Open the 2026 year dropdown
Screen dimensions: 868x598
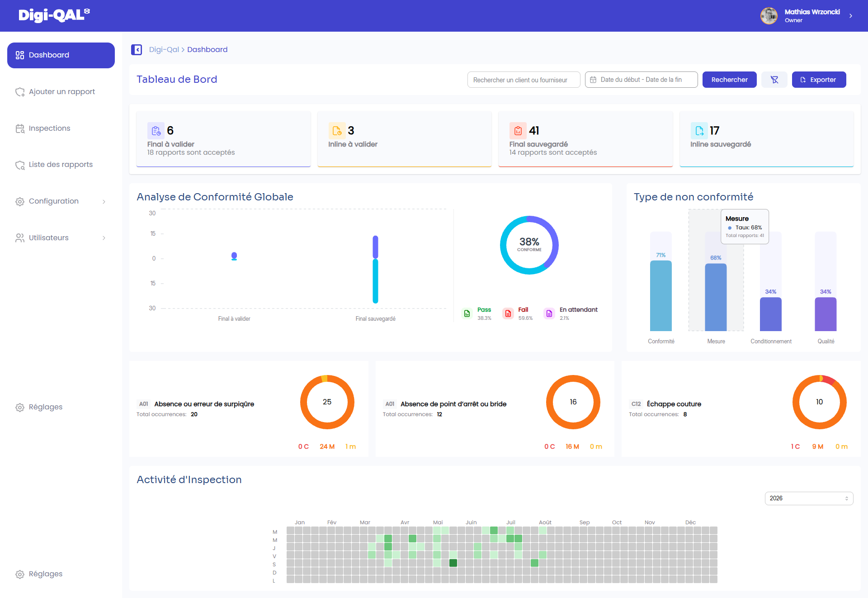coord(809,498)
